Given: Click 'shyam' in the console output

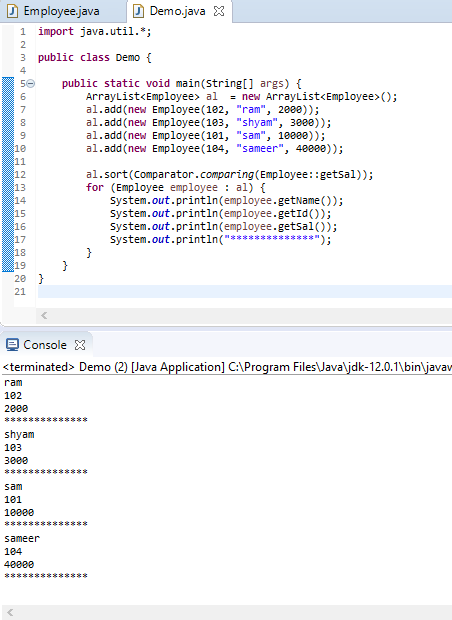Looking at the screenshot, I should click(19, 435).
